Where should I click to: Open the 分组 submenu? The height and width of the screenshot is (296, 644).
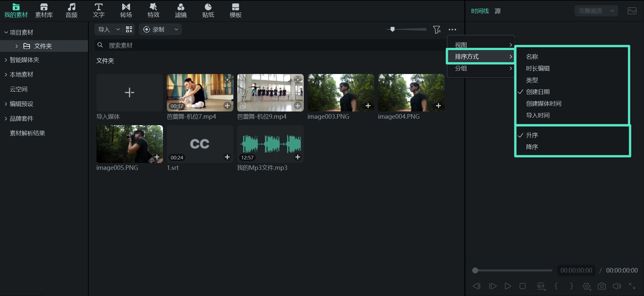point(481,68)
